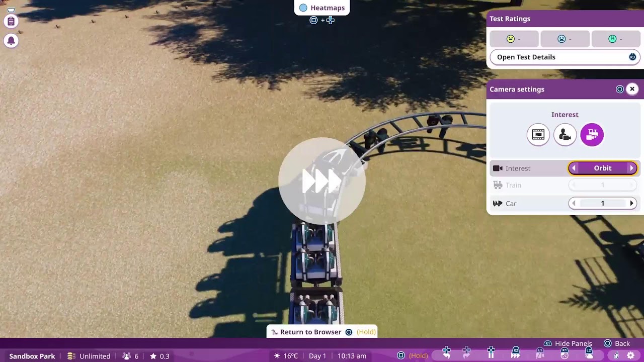Click the fast-forward overlay on the coaster
Image resolution: width=644 pixels, height=362 pixels.
(322, 181)
